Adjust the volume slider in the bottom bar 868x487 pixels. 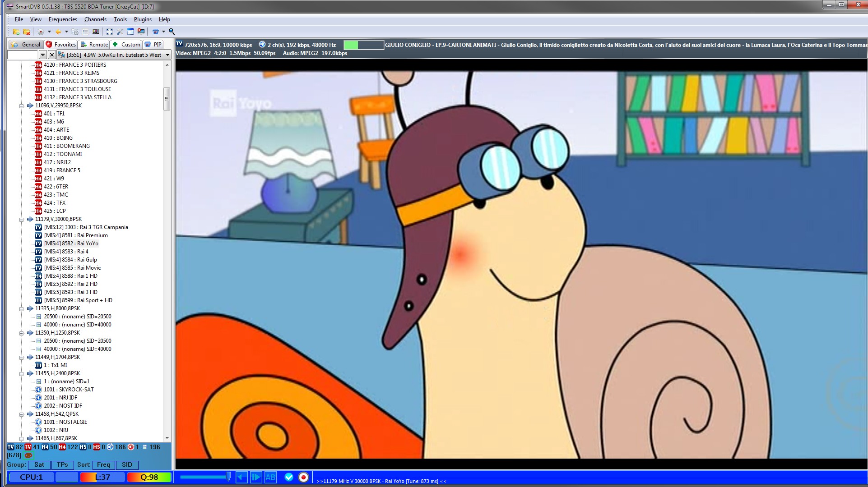point(205,477)
